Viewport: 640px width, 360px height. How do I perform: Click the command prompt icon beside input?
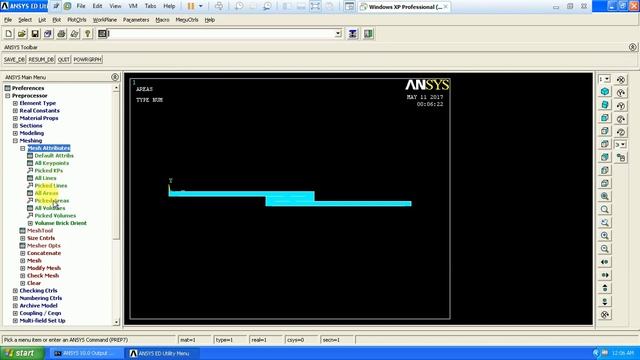(102, 34)
